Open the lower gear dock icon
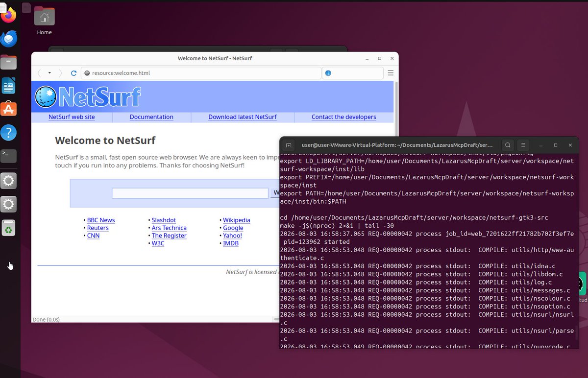588x378 pixels. 9,204
